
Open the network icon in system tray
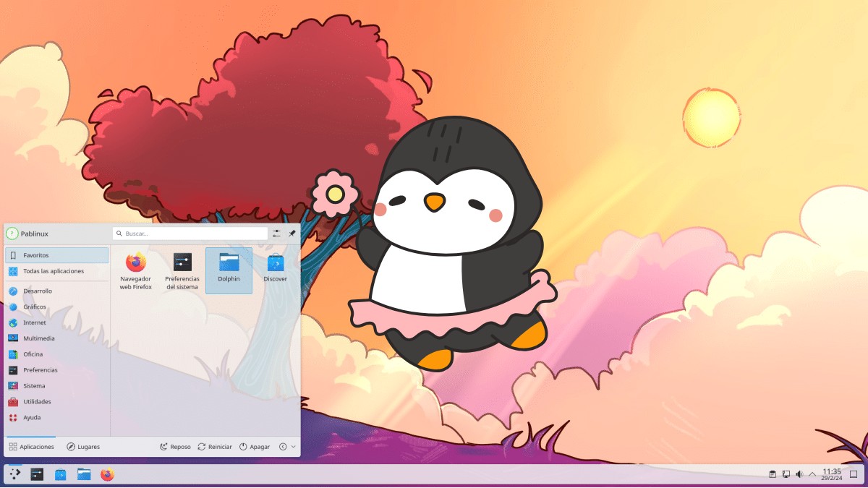[x=786, y=475]
